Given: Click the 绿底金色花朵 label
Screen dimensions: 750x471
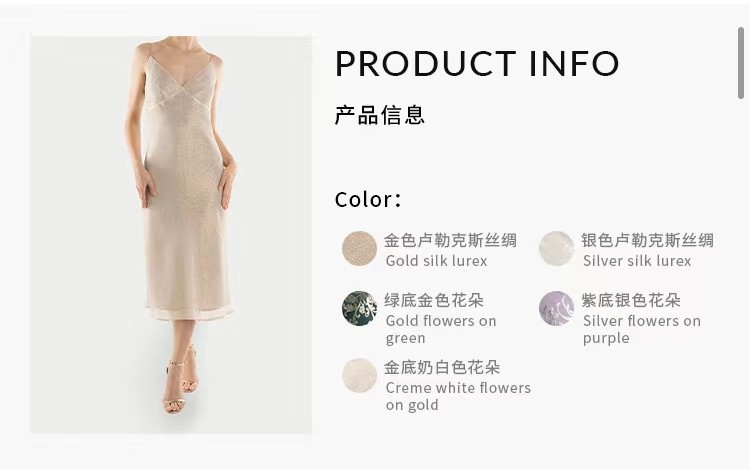Looking at the screenshot, I should pos(434,301).
